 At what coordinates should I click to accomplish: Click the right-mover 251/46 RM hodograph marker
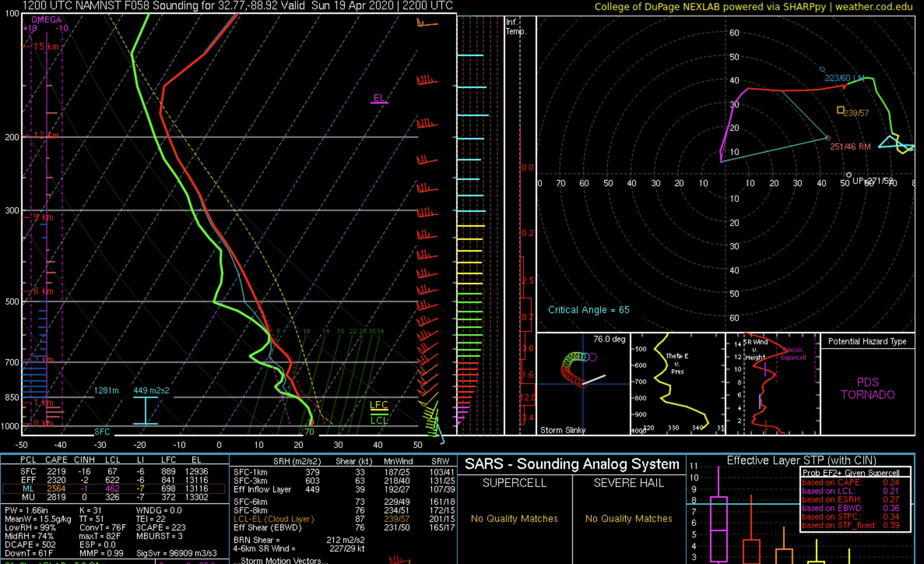point(828,138)
